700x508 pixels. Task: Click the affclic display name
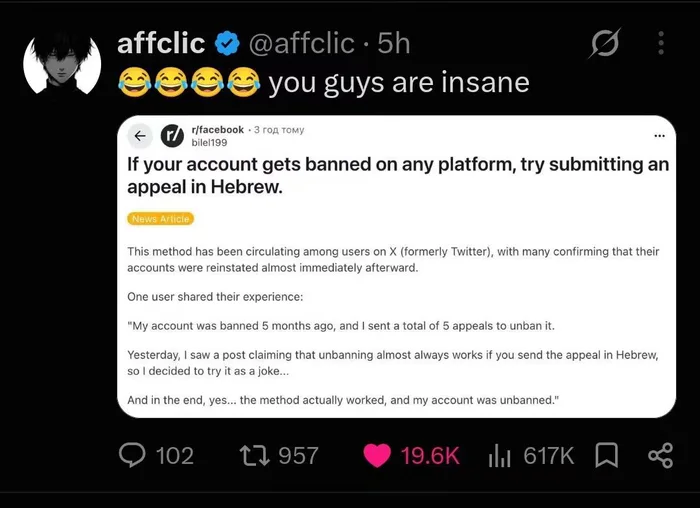[161, 43]
